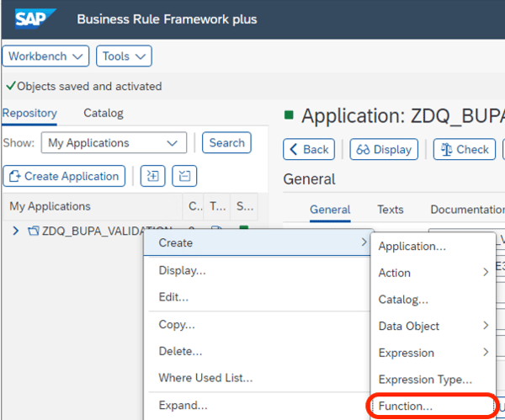
Task: Open the Workbench dropdown menu
Action: [x=46, y=56]
